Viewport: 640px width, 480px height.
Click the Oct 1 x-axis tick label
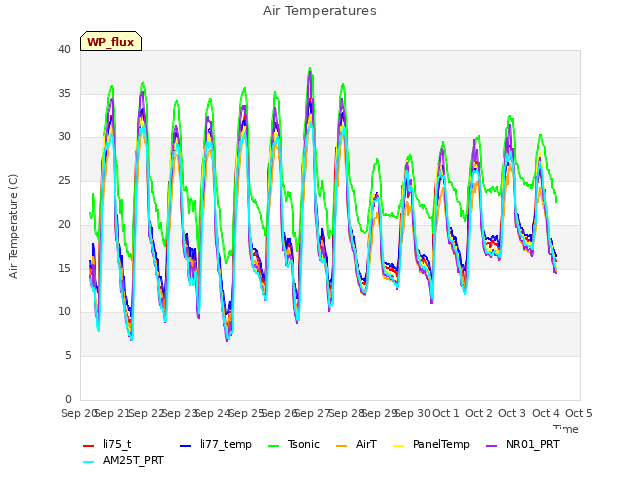coord(446,413)
